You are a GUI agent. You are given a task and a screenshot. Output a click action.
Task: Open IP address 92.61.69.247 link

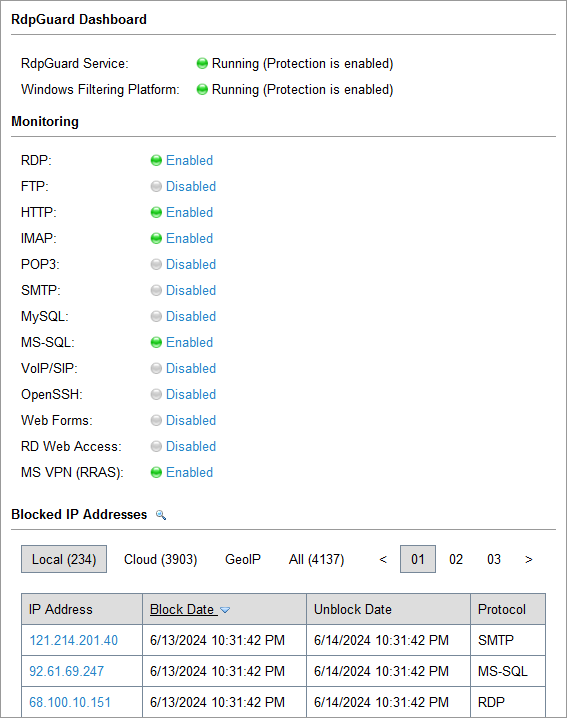(x=66, y=671)
